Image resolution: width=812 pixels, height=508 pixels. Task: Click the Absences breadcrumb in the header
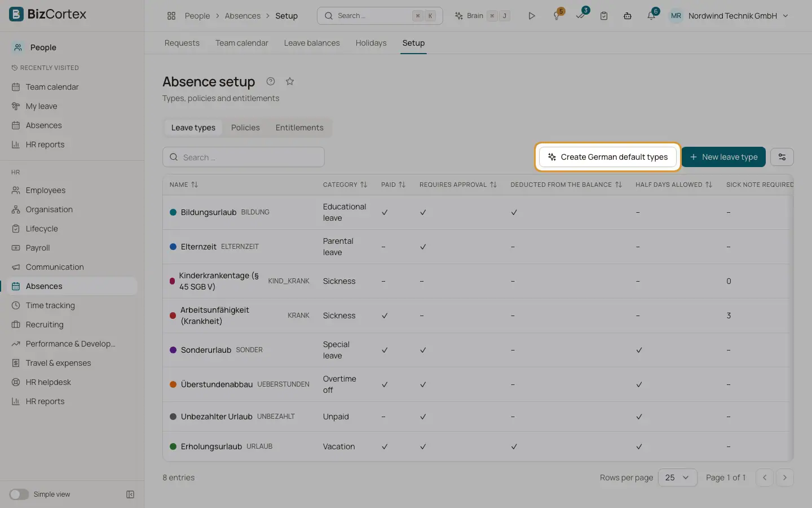(242, 16)
